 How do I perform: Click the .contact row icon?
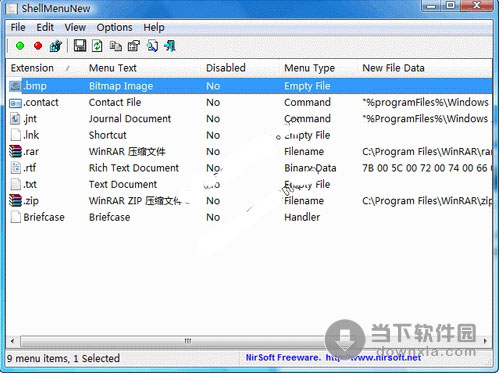15,103
